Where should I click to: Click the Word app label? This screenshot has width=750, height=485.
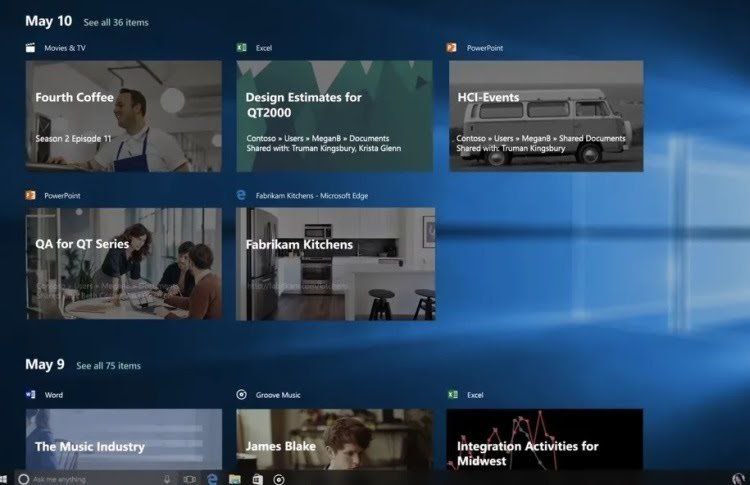54,395
